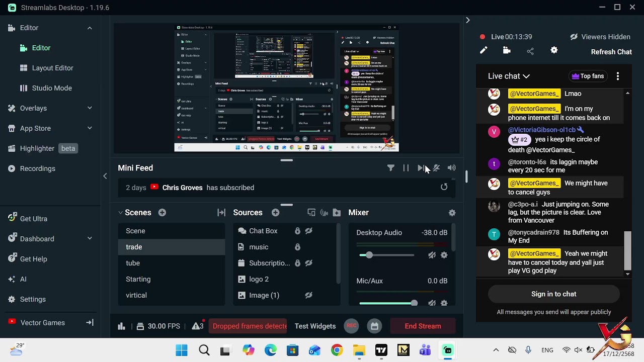Collapse the studio controls side arrow
The height and width of the screenshot is (362, 644).
pos(105,176)
